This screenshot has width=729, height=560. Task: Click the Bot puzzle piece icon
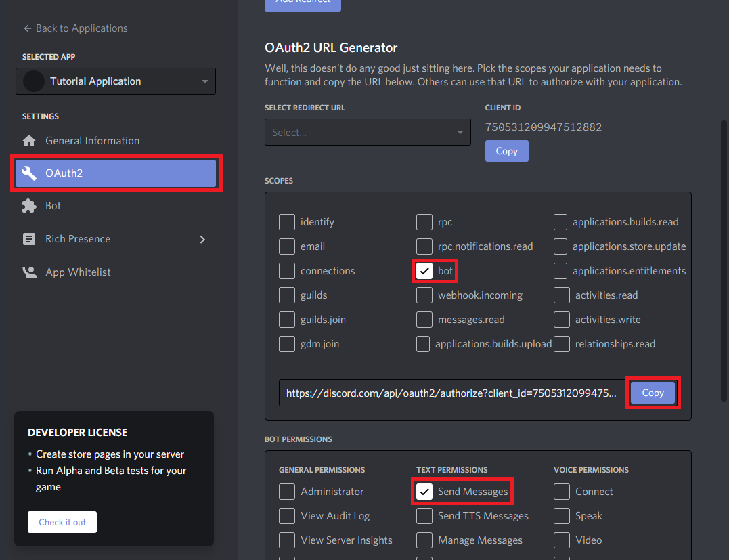click(29, 206)
